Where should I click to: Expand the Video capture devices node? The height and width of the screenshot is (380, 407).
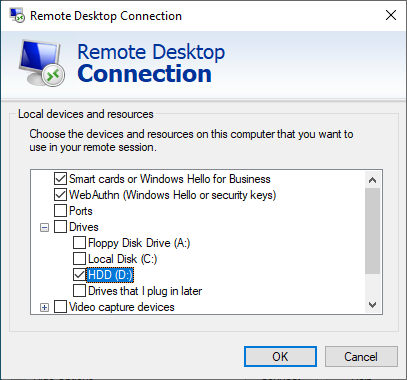tap(44, 308)
